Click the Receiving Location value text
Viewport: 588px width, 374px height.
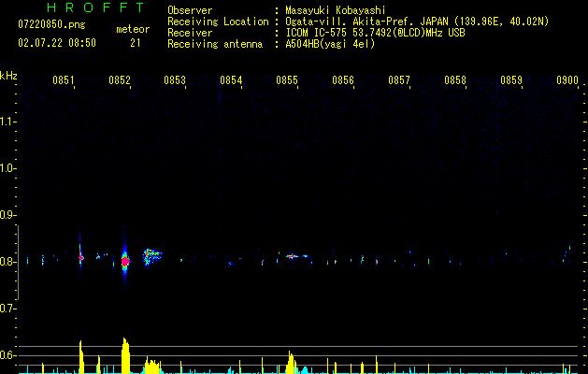(417, 22)
